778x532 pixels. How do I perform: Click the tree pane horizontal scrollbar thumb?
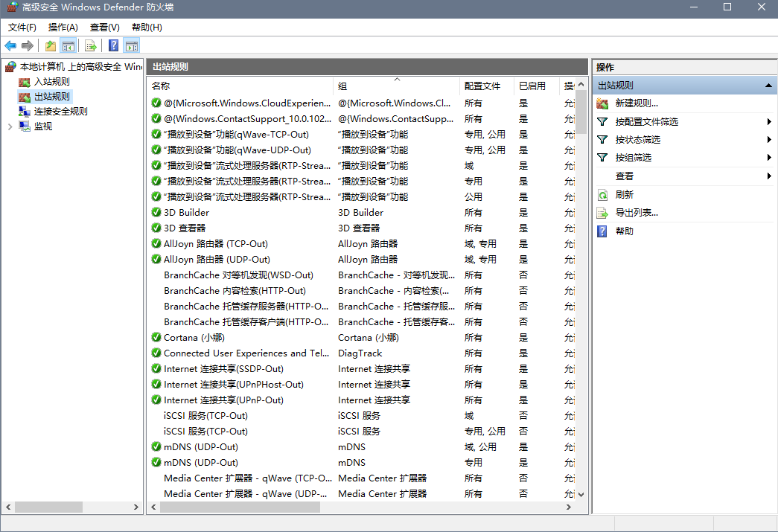click(48, 507)
